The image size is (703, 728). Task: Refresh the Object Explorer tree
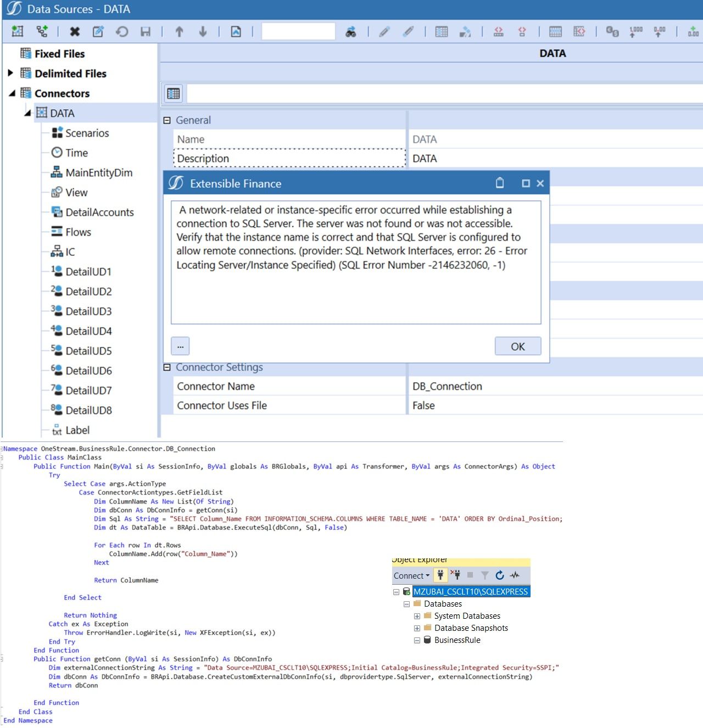tap(500, 575)
